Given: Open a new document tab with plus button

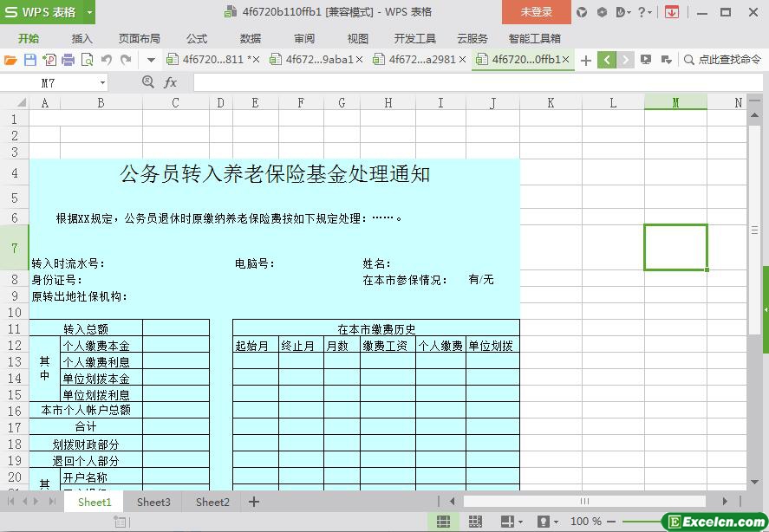Looking at the screenshot, I should (x=586, y=60).
